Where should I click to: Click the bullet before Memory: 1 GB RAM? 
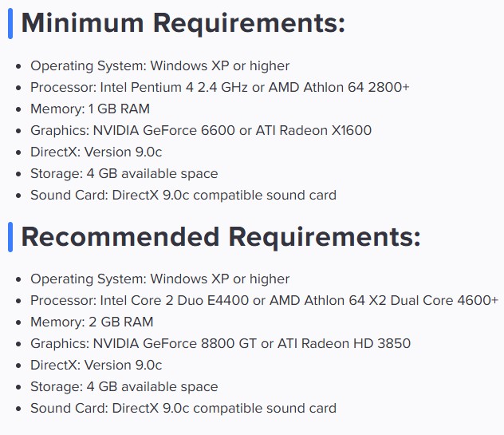coord(18,109)
